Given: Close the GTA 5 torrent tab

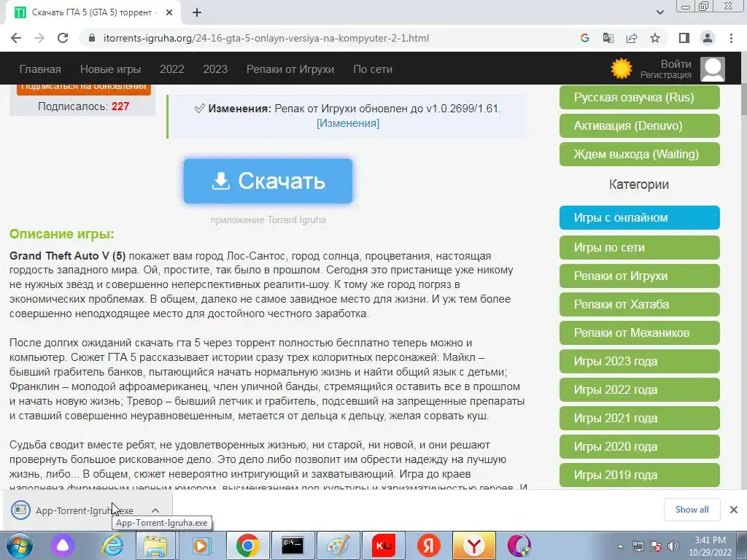Looking at the screenshot, I should pos(169,13).
